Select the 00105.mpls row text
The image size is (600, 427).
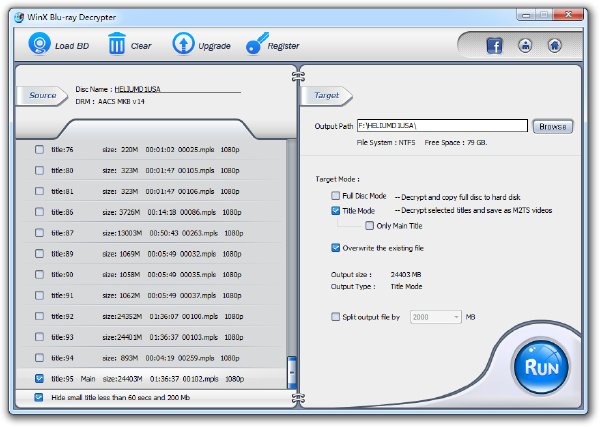[196, 170]
